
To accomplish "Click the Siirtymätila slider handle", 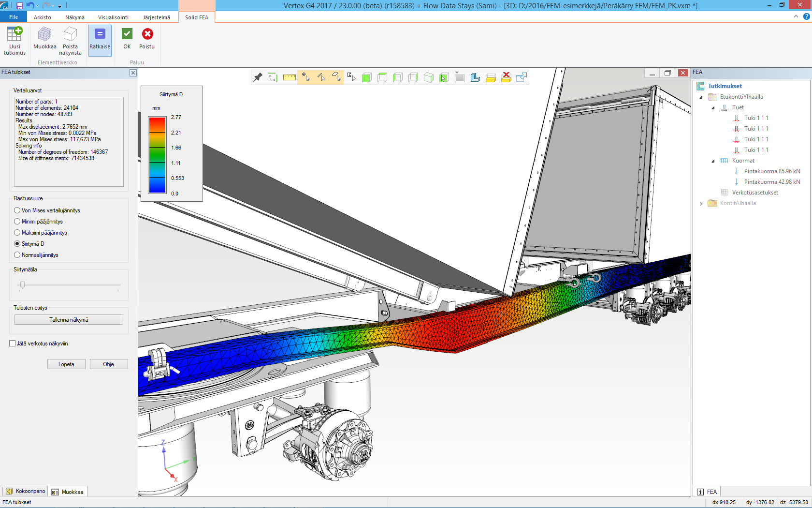I will point(22,285).
